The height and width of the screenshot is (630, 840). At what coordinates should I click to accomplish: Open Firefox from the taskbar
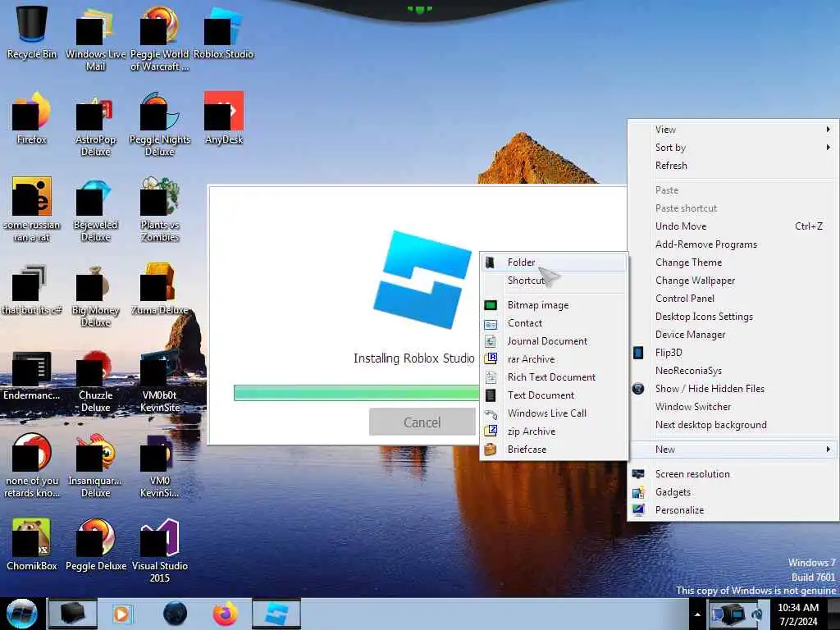click(x=226, y=614)
